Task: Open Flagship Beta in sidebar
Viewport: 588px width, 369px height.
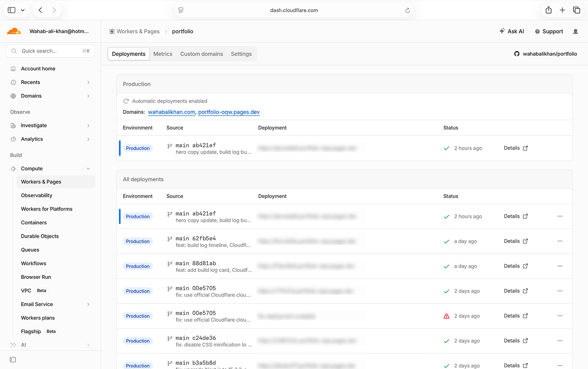Action: [39, 332]
